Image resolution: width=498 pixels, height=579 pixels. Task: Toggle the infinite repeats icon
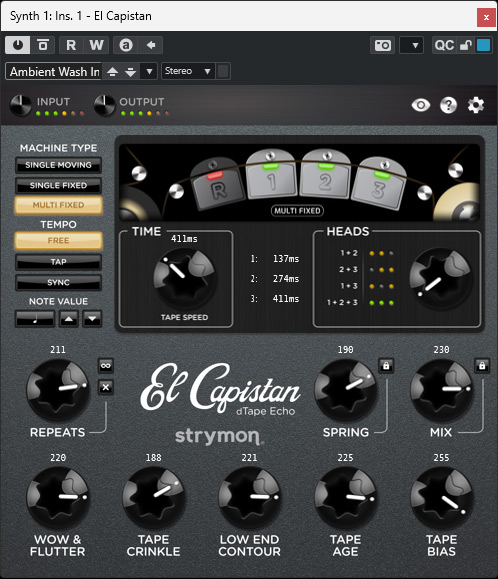pos(106,366)
